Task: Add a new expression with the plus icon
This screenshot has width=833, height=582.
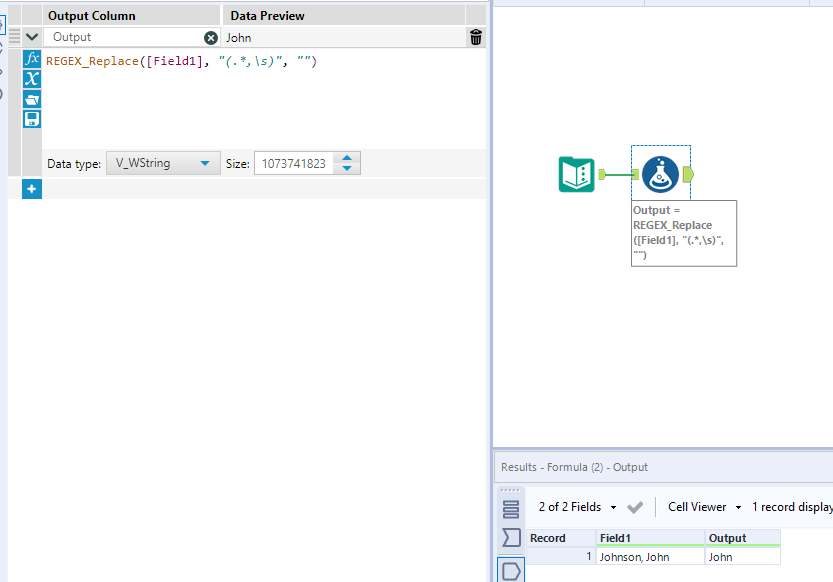Action: click(31, 188)
